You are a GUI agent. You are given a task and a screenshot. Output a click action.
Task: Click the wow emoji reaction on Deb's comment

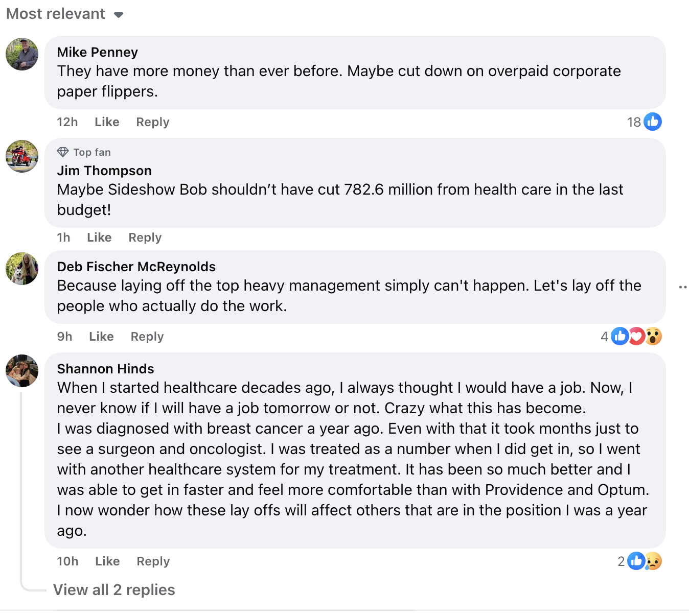tap(653, 336)
